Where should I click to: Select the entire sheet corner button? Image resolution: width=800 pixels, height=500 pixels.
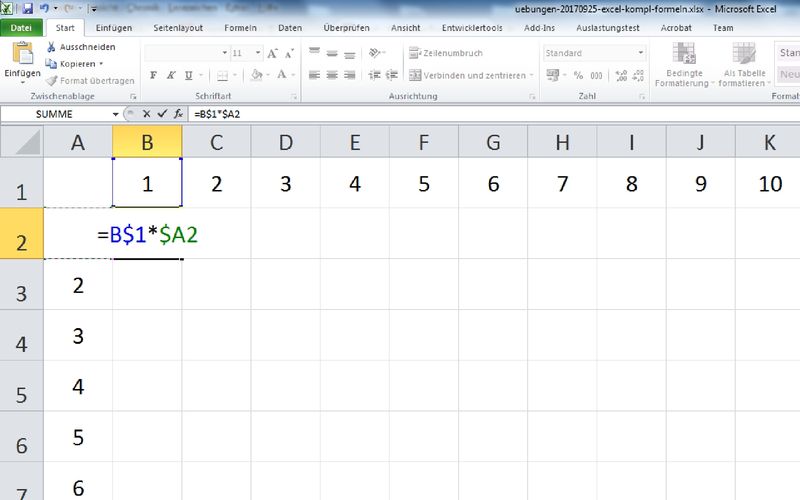click(22, 141)
